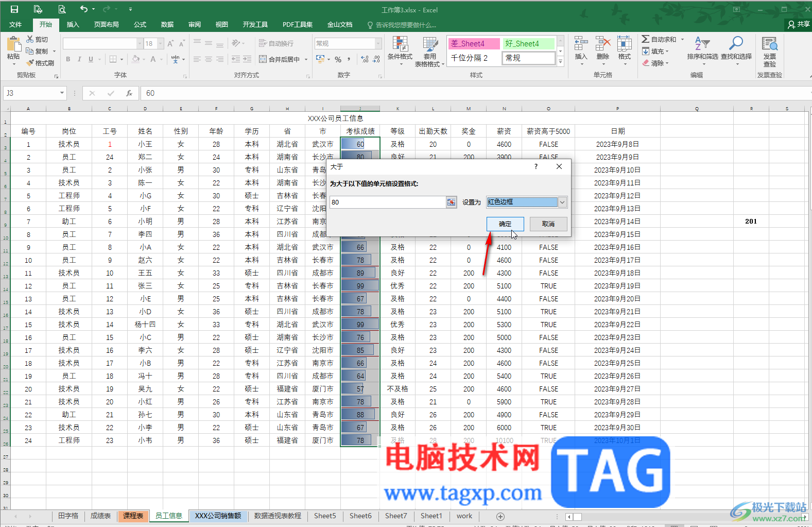Save the workbook from the quick access toolbar

click(14, 9)
